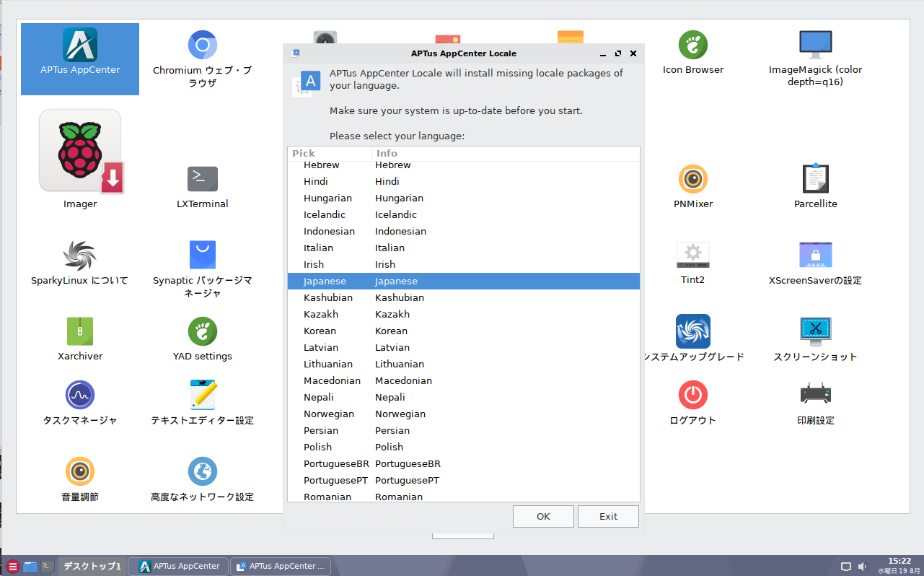Screen dimensions: 924x576
Task: Pick Indonesian from the list
Action: pos(464,231)
